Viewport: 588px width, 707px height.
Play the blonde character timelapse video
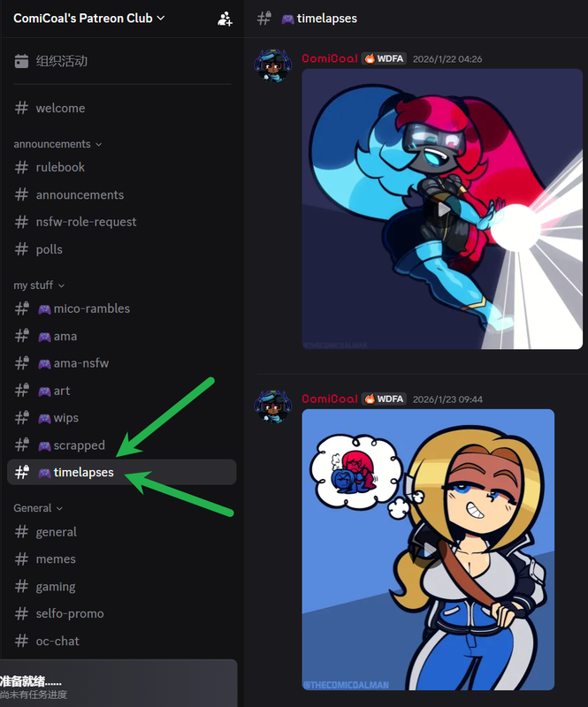tap(428, 550)
